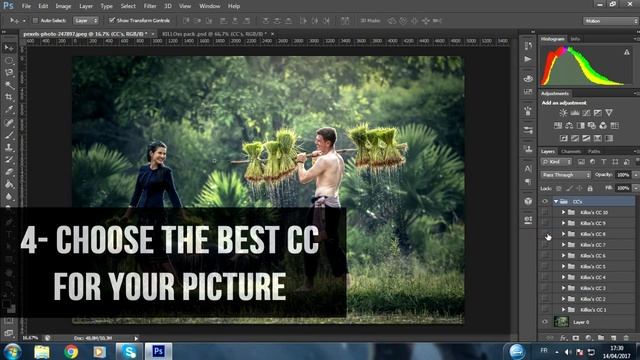Add a Curves adjustment
The height and width of the screenshot is (360, 640).
(586, 113)
